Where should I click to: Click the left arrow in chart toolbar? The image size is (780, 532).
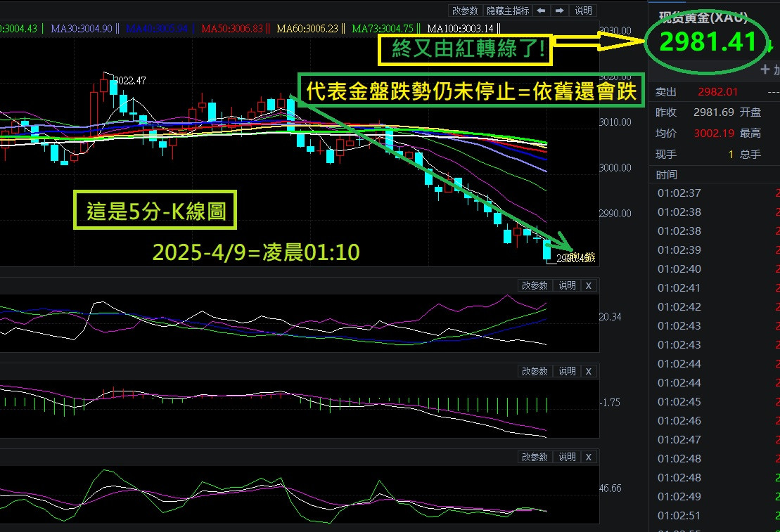tap(541, 11)
